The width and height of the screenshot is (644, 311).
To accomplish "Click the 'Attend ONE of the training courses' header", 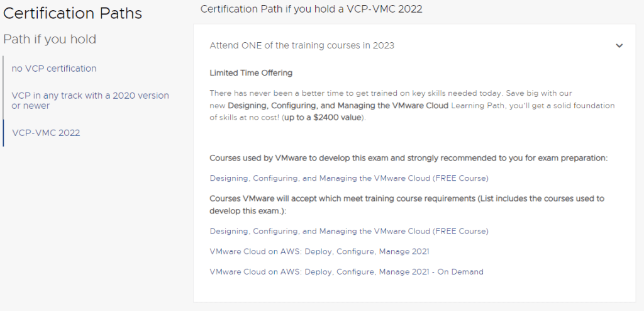I will coord(302,46).
